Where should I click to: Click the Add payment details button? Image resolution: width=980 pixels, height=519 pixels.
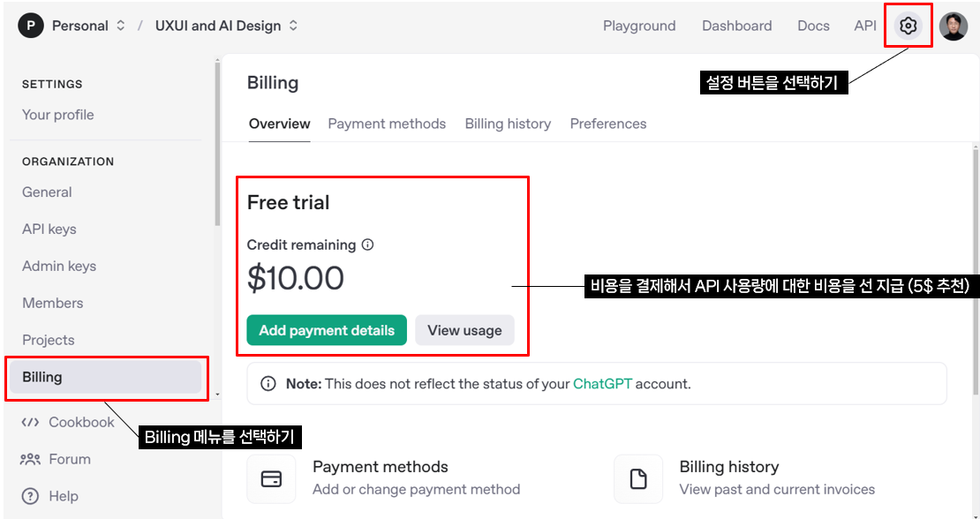pyautogui.click(x=327, y=330)
